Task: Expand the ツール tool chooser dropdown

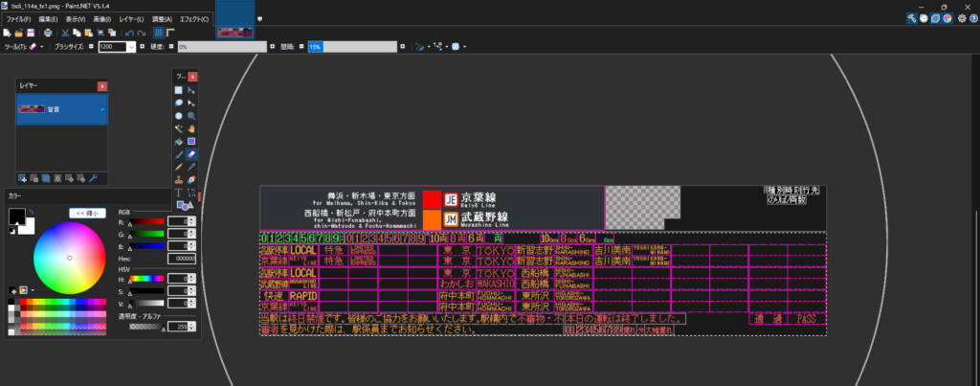Action: point(42,46)
